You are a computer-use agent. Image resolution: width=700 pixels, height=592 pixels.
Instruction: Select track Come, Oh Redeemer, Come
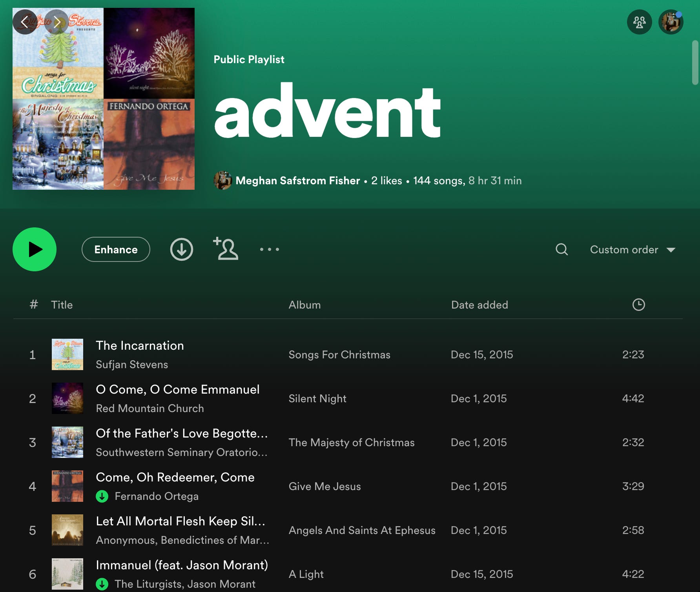(175, 477)
